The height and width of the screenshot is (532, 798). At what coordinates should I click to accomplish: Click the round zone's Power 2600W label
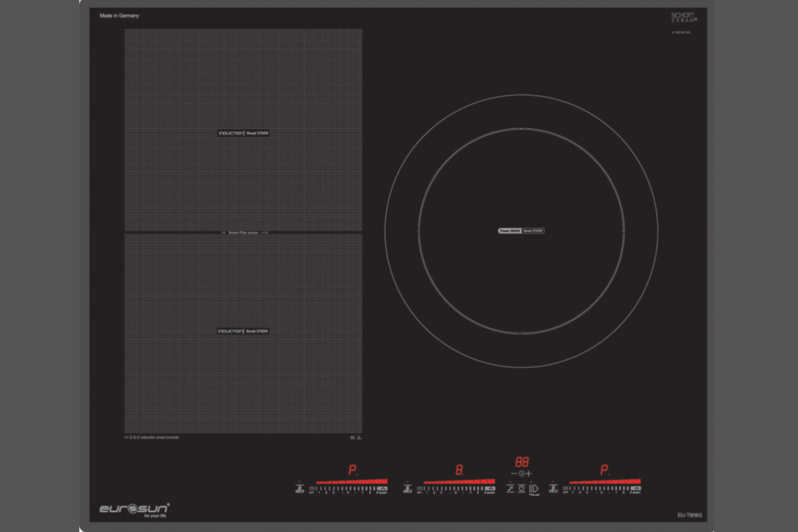(510, 231)
